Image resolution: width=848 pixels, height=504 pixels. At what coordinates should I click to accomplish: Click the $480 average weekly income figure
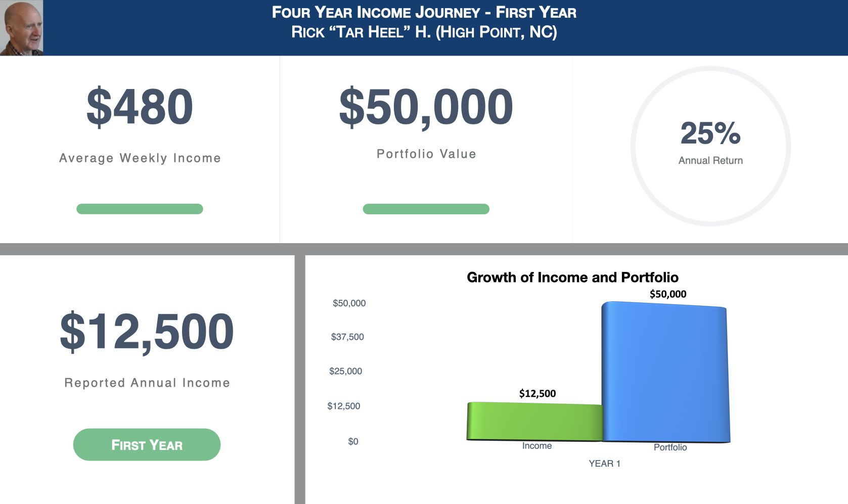[140, 107]
